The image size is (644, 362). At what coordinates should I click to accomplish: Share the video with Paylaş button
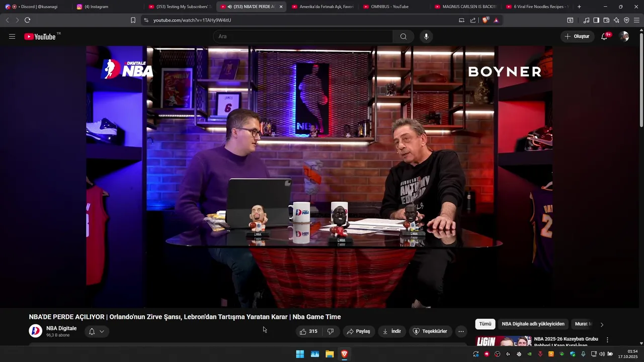tap(359, 331)
